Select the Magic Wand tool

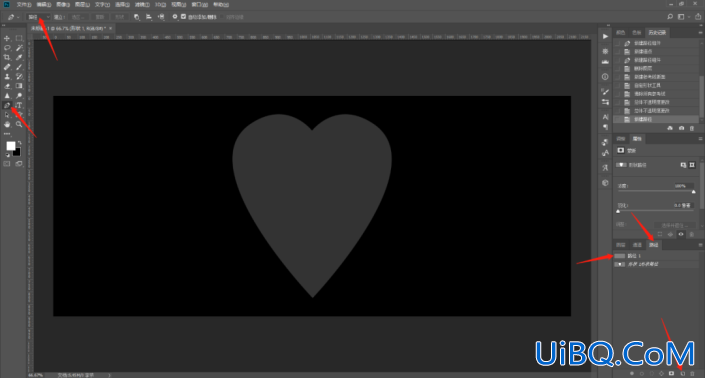[x=19, y=48]
